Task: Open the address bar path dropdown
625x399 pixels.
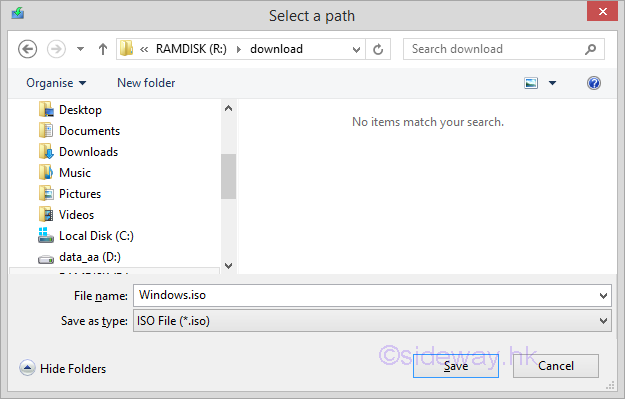Action: pyautogui.click(x=356, y=49)
